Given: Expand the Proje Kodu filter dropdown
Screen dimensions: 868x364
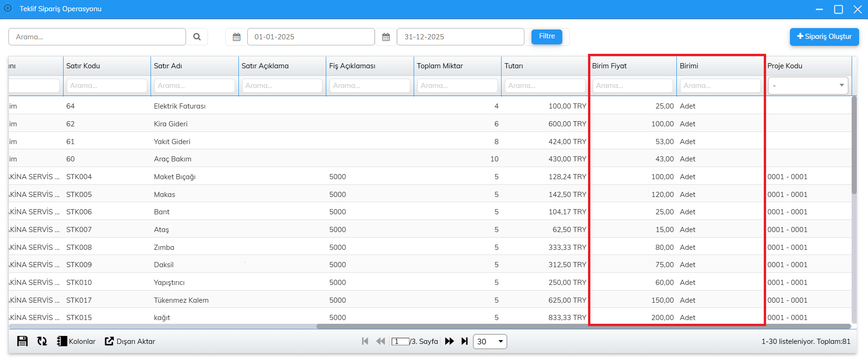Looking at the screenshot, I should tap(808, 86).
